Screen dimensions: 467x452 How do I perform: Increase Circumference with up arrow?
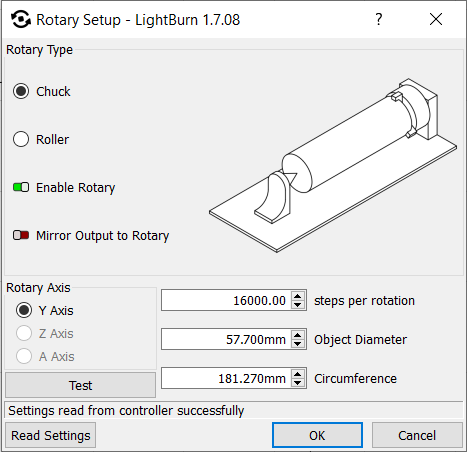(x=298, y=373)
